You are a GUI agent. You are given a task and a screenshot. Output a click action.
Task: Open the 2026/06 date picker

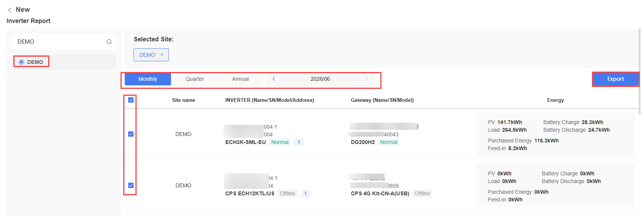point(320,79)
